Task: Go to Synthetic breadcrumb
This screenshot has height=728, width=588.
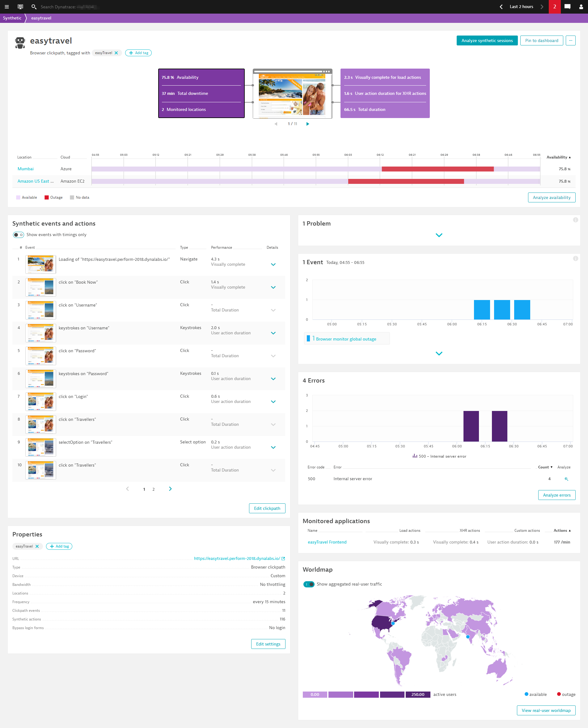Action: 12,18
